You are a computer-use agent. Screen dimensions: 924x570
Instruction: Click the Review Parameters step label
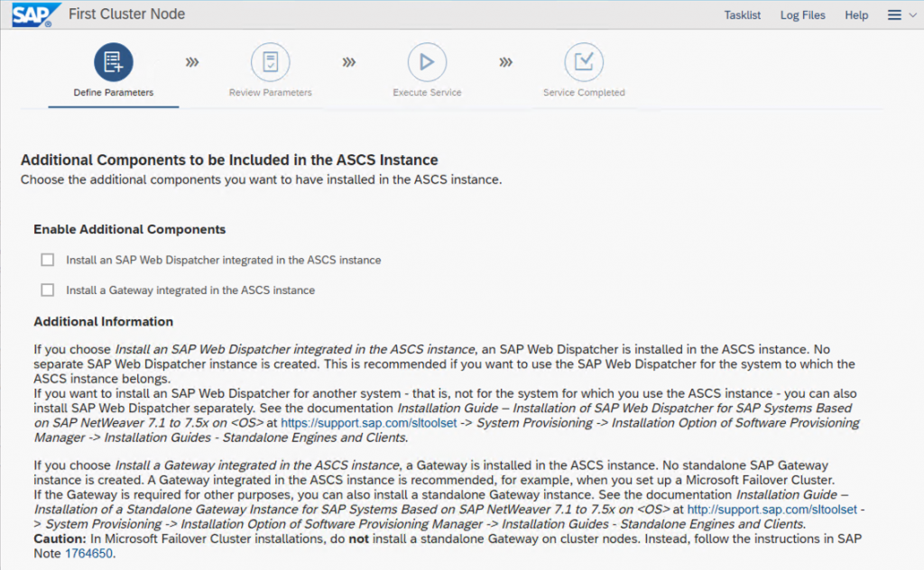[271, 93]
